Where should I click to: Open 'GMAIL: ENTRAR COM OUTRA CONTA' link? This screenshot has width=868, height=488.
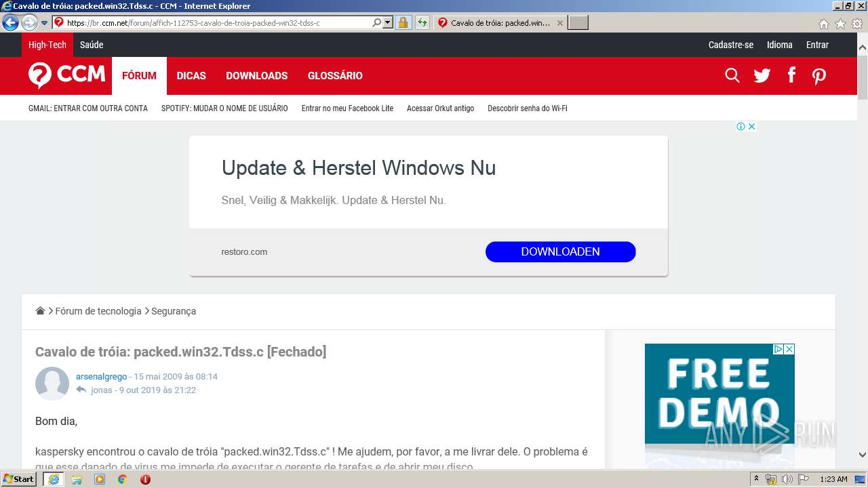(x=88, y=108)
